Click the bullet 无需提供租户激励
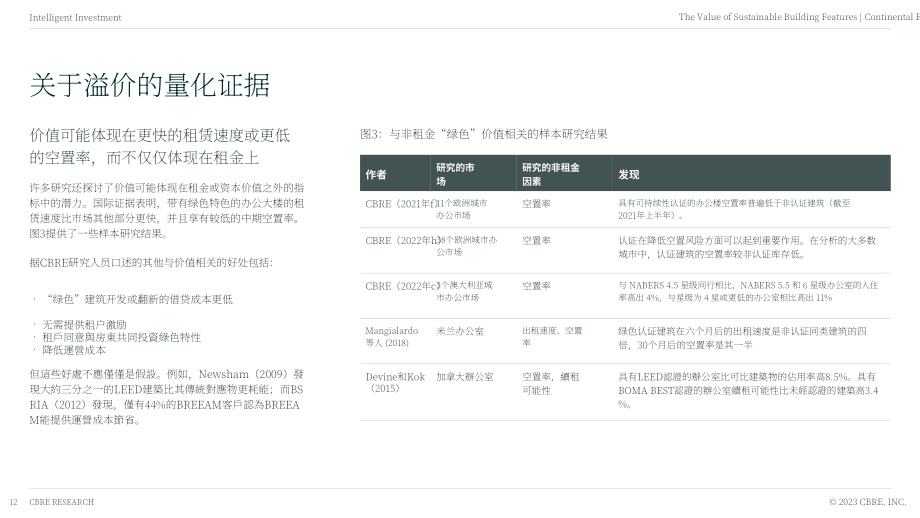The image size is (920, 518). point(84,325)
